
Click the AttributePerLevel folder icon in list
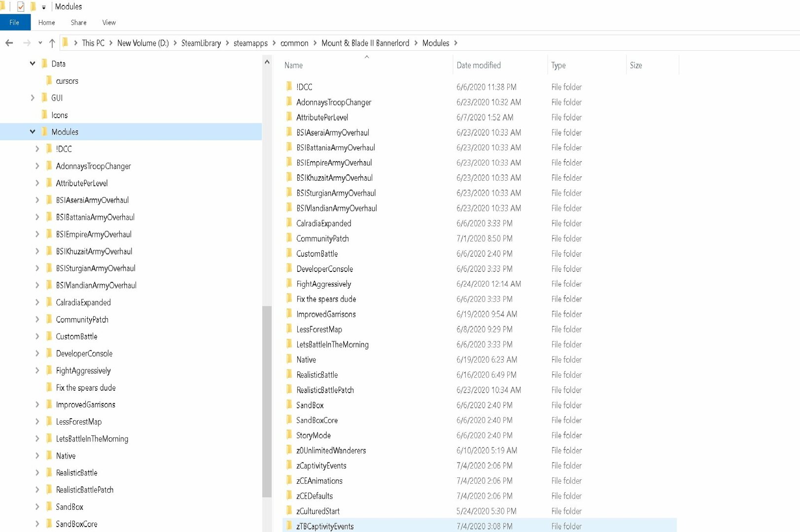(x=289, y=117)
